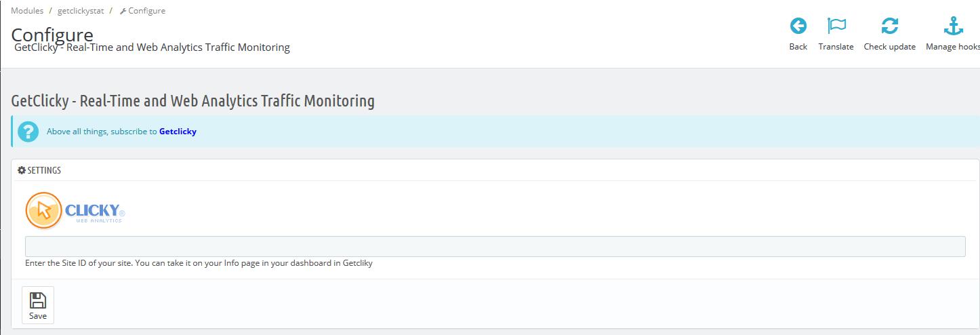The height and width of the screenshot is (335, 980).
Task: Click the Translate flag icon
Action: tap(836, 26)
